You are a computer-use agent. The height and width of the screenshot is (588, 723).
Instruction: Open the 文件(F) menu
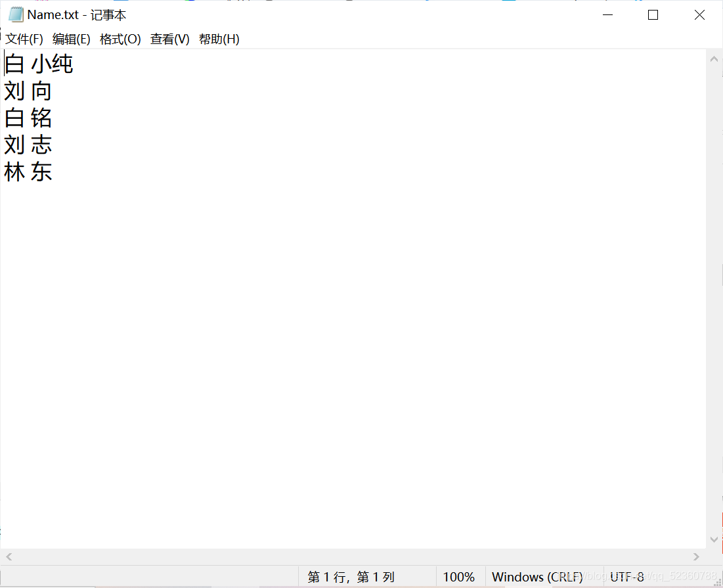click(24, 39)
